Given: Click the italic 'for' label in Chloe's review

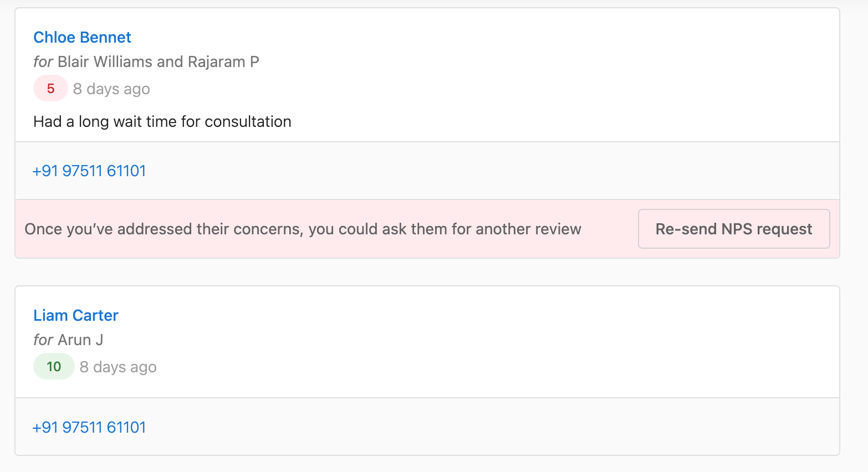Looking at the screenshot, I should coord(43,61).
